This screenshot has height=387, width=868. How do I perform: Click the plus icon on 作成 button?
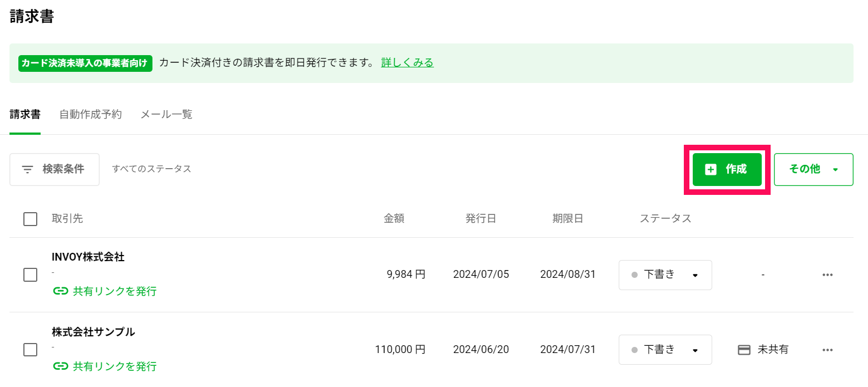point(711,169)
